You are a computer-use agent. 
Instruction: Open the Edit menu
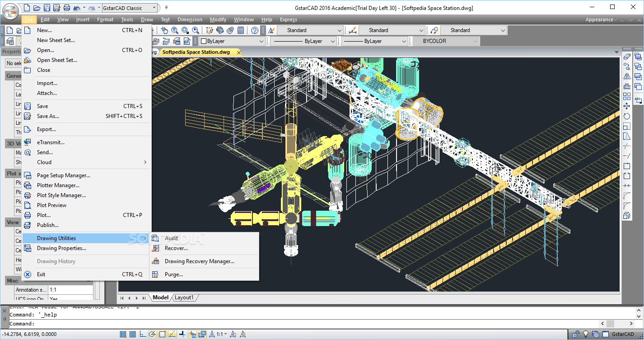pyautogui.click(x=45, y=19)
